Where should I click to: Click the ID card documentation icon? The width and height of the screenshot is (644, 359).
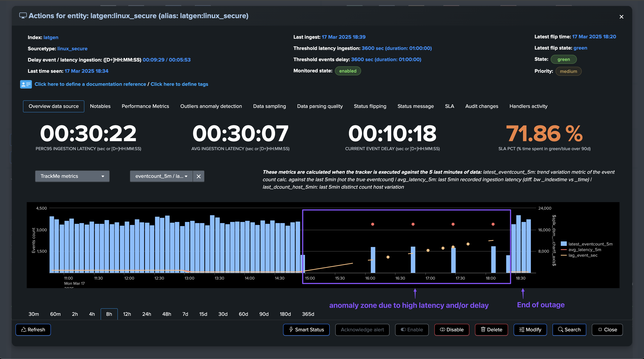(26, 84)
